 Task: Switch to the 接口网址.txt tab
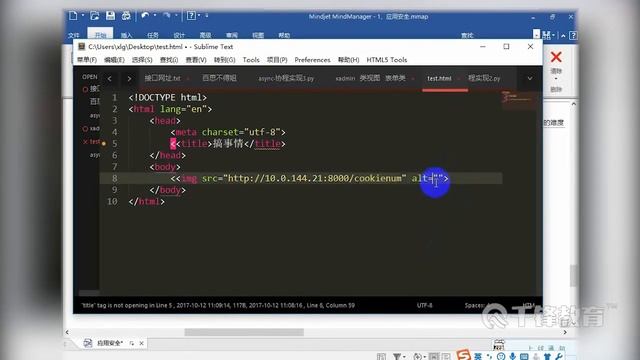162,78
